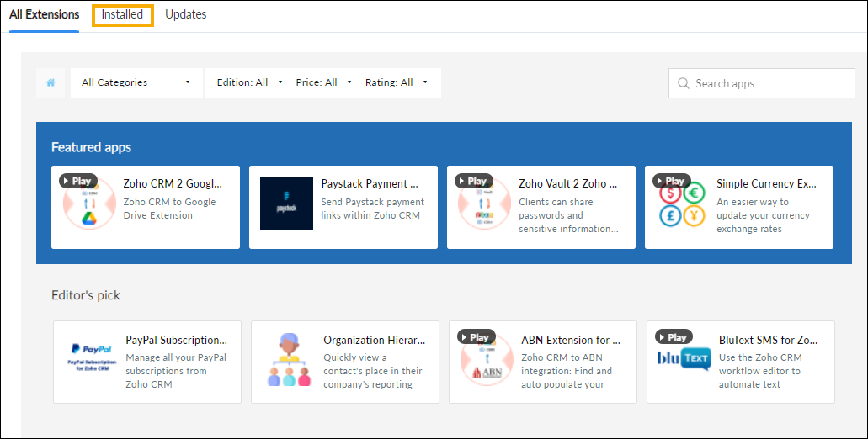Click the Editor's pick heading
Image resolution: width=868 pixels, height=439 pixels.
click(x=86, y=295)
